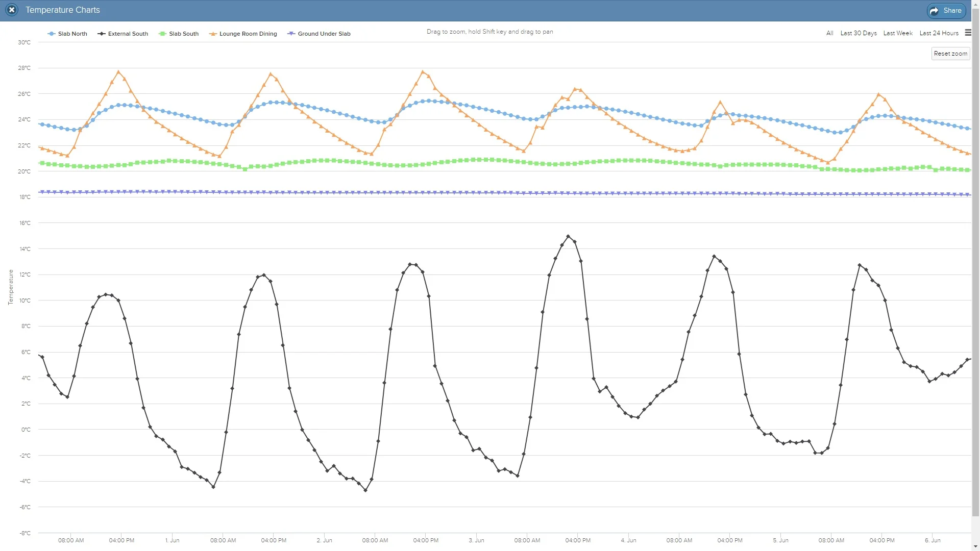Viewport: 980px width, 551px height.
Task: Click the Share button
Action: click(x=946, y=10)
